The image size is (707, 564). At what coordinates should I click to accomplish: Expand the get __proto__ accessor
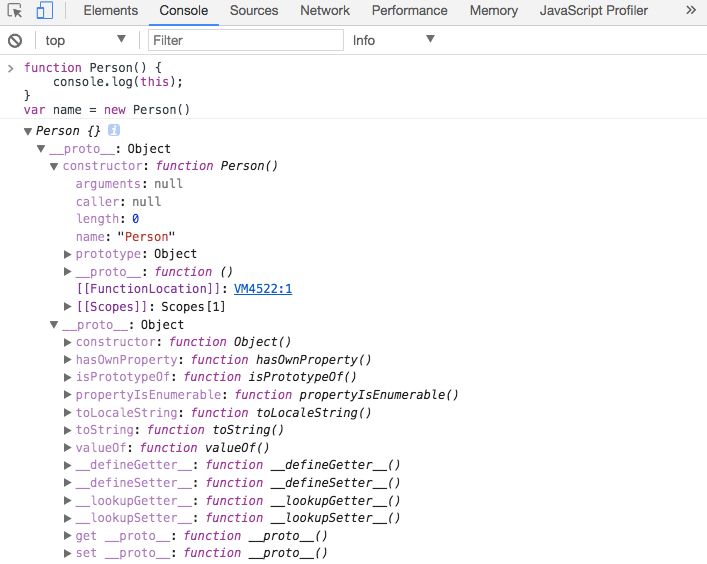pos(68,536)
